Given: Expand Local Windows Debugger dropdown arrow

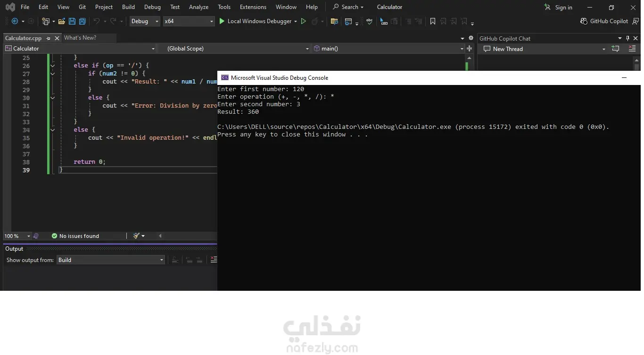Looking at the screenshot, I should click(x=296, y=21).
